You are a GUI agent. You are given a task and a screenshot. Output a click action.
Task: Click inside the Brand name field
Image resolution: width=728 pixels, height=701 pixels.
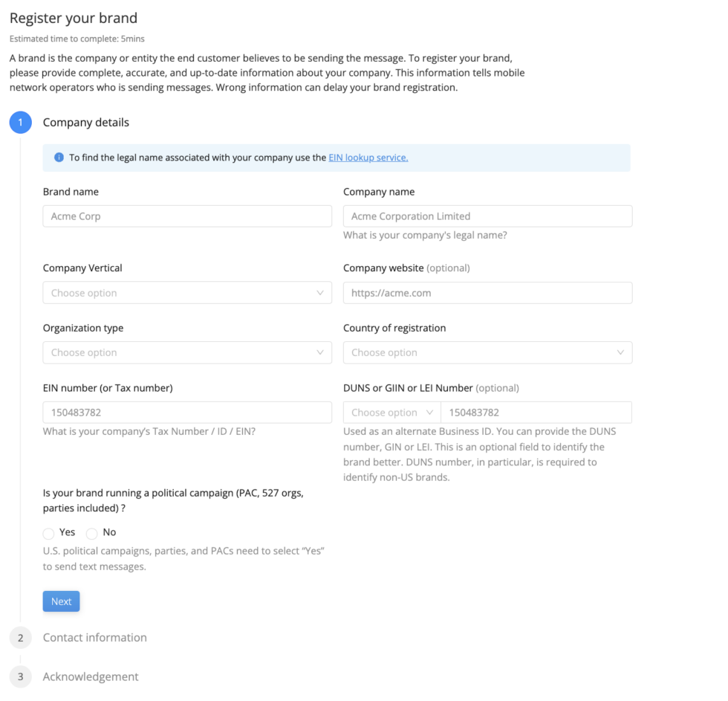186,216
